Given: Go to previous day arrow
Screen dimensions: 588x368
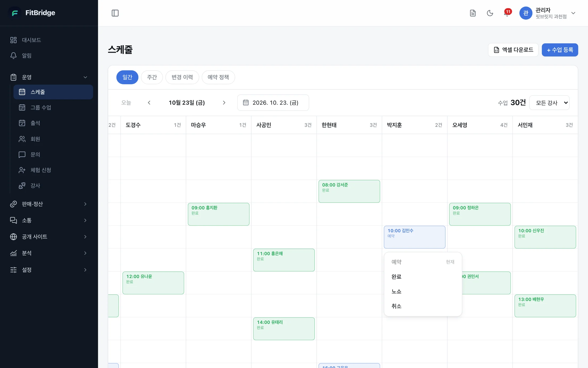Looking at the screenshot, I should (149, 103).
